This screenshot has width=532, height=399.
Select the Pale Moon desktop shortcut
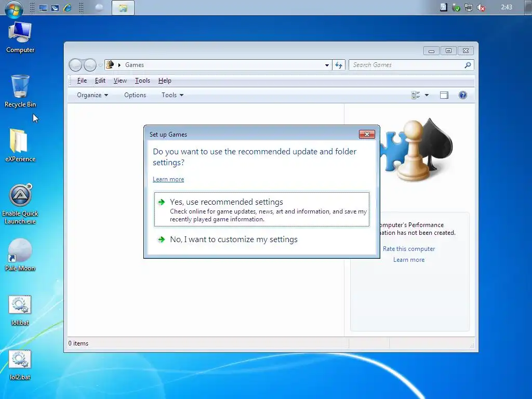pos(20,255)
